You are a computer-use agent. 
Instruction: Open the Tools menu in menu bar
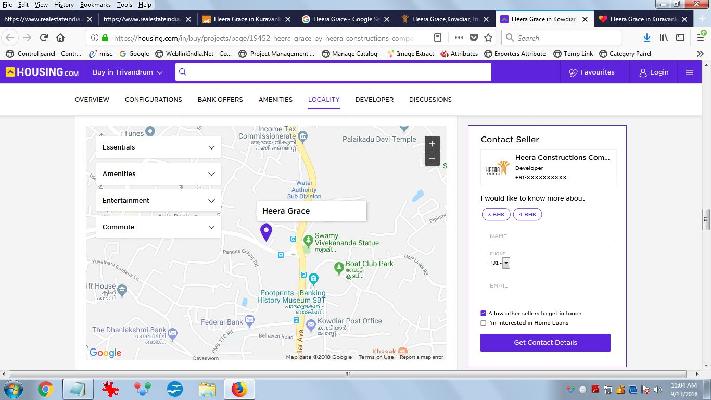point(124,5)
